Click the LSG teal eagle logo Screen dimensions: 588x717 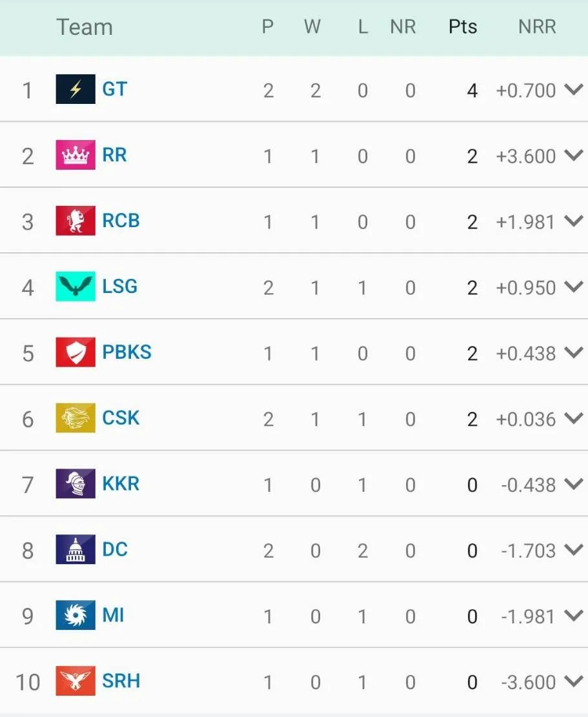76,287
